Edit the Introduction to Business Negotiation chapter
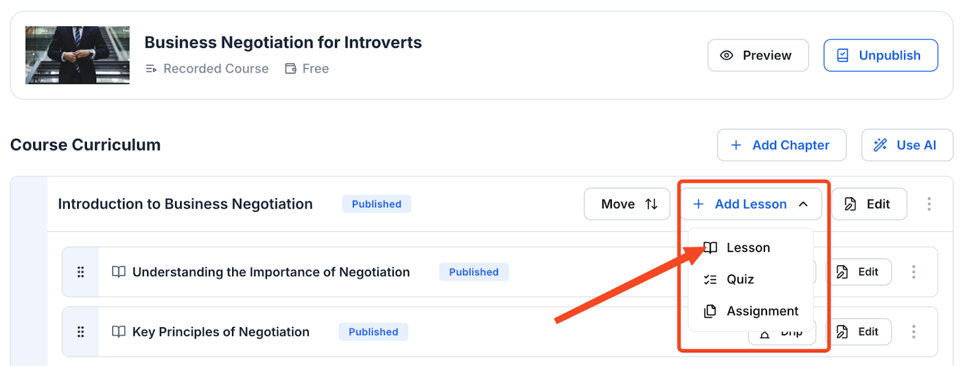980x366 pixels. click(x=869, y=204)
